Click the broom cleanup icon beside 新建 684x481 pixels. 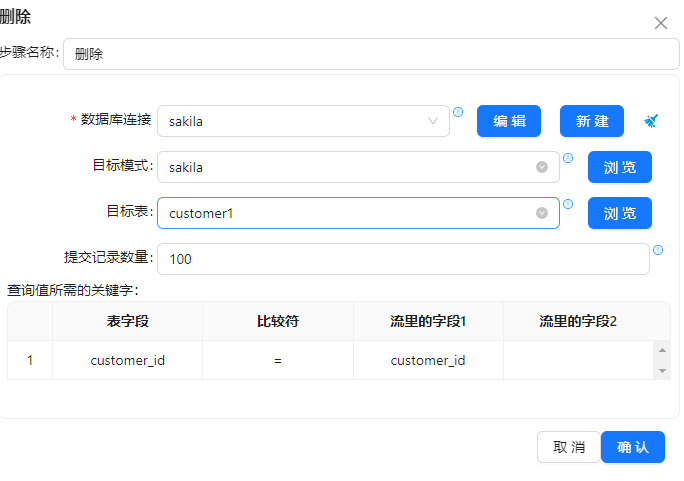tap(651, 121)
